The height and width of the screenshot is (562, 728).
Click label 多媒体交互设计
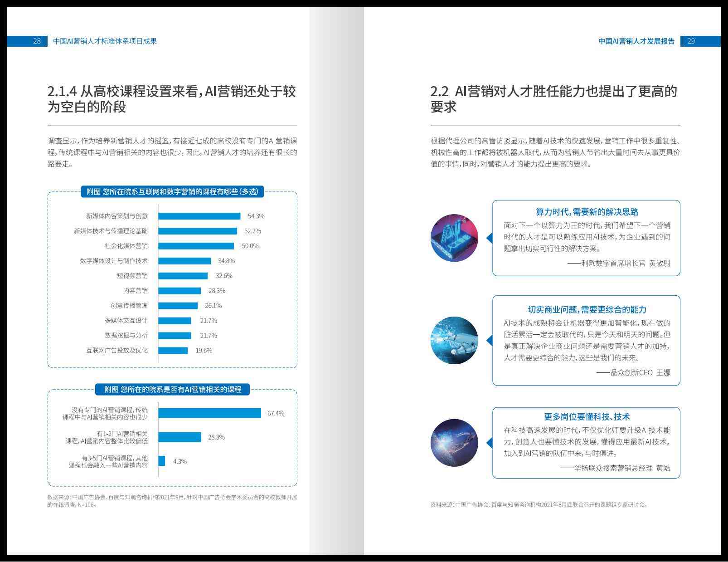click(x=126, y=321)
